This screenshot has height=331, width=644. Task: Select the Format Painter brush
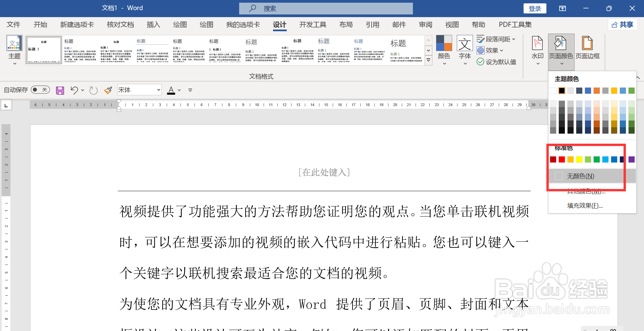[x=108, y=90]
